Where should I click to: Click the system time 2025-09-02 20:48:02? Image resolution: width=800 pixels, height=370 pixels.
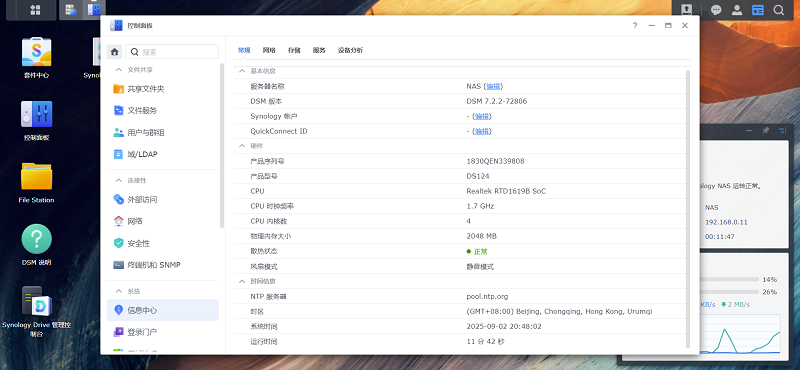point(504,326)
